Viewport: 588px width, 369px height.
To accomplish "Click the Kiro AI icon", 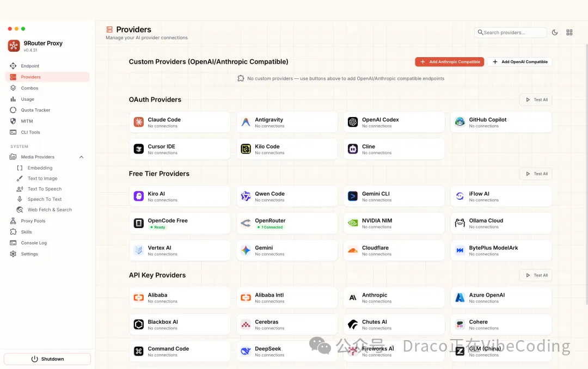I will point(139,196).
